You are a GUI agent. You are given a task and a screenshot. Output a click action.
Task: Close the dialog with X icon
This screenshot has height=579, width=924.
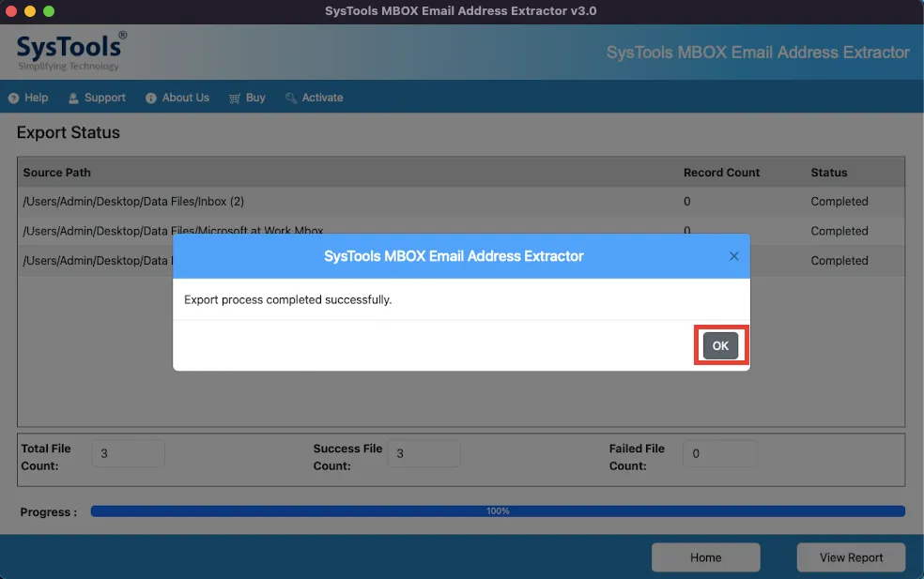(x=733, y=256)
